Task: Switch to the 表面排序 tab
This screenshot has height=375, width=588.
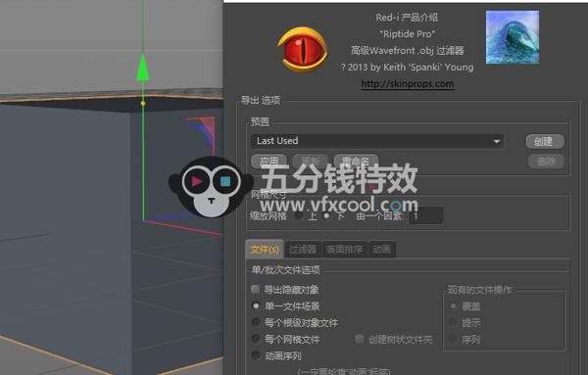Action: tap(344, 249)
